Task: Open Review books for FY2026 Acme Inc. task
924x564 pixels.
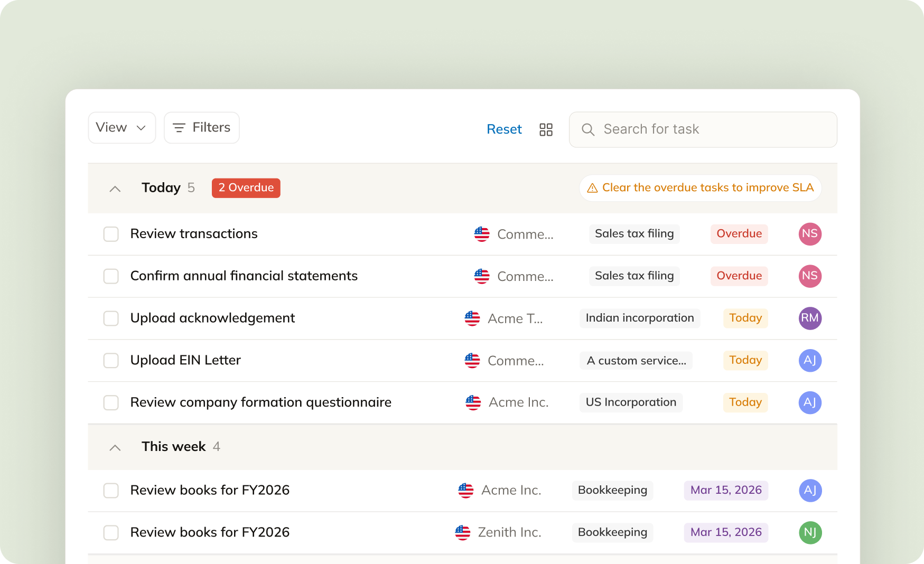Action: (x=210, y=491)
